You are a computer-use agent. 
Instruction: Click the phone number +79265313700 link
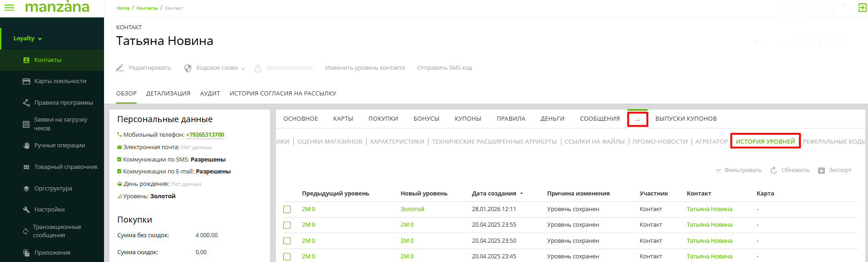click(x=205, y=135)
